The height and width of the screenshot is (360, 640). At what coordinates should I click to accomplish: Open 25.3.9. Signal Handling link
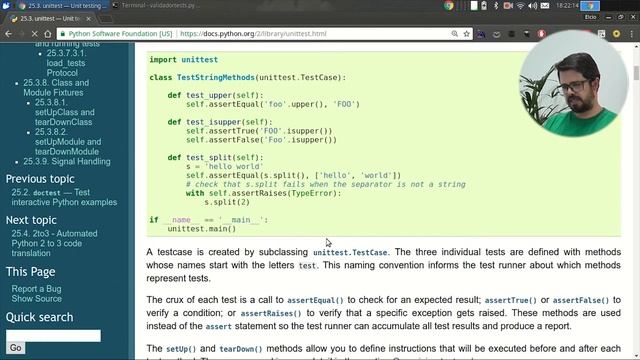(x=67, y=162)
